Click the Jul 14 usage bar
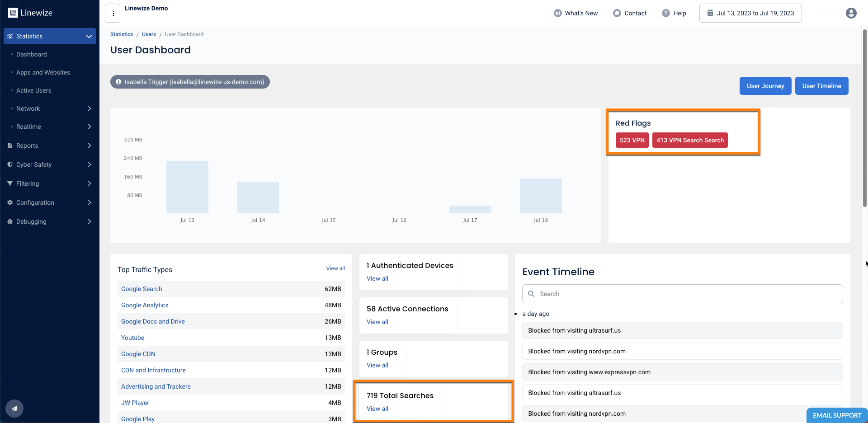Screen dimensions: 868x423 click(x=258, y=197)
